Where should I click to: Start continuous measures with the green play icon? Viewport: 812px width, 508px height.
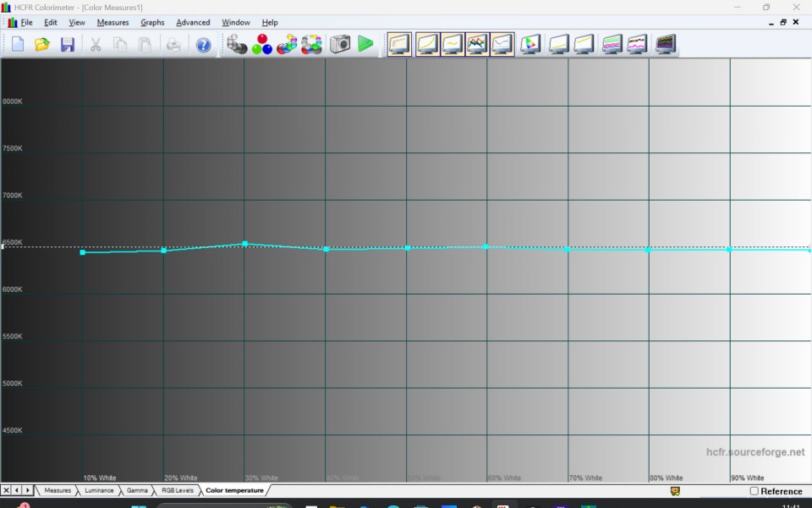pos(365,44)
